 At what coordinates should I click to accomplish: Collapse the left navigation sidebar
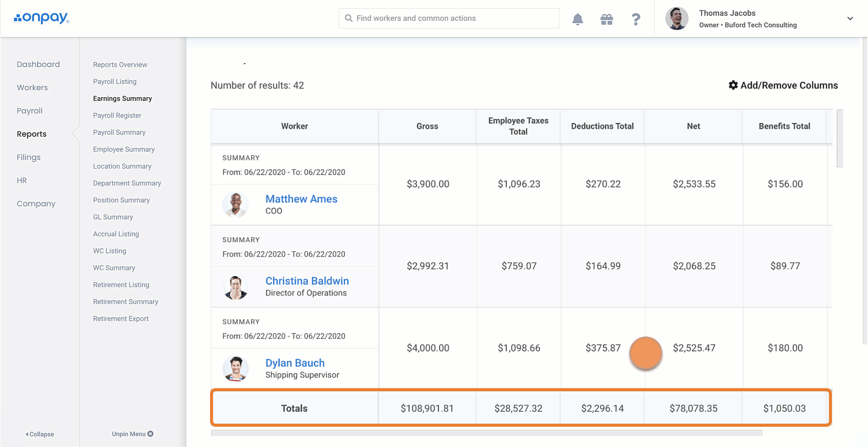click(x=40, y=434)
